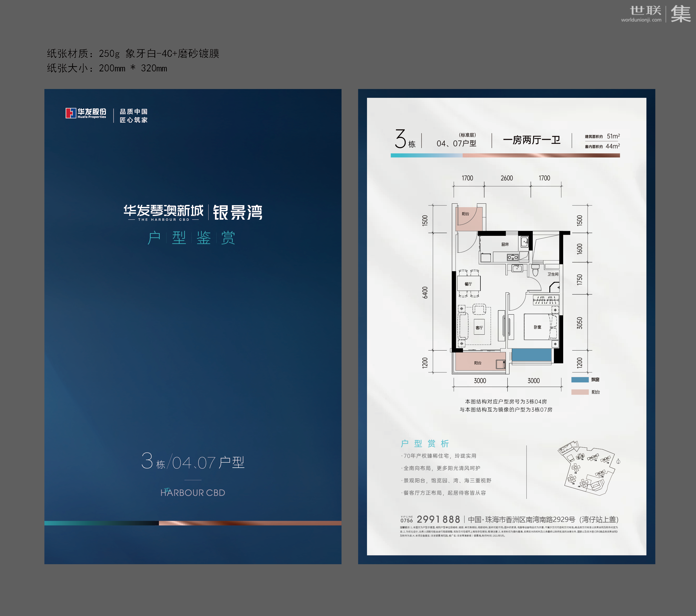Click the pink 阳台 legend swatch
Image resolution: width=696 pixels, height=616 pixels.
pyautogui.click(x=580, y=392)
